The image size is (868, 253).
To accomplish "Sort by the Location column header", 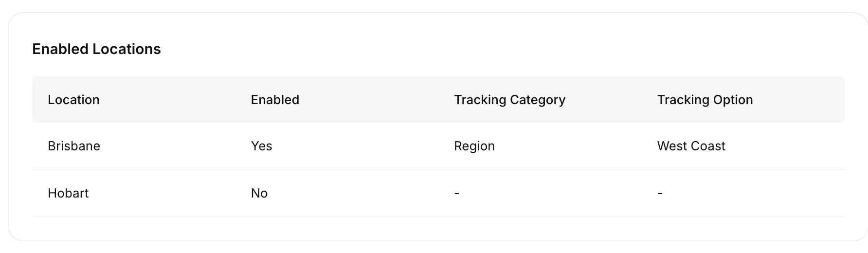I will coord(73,100).
